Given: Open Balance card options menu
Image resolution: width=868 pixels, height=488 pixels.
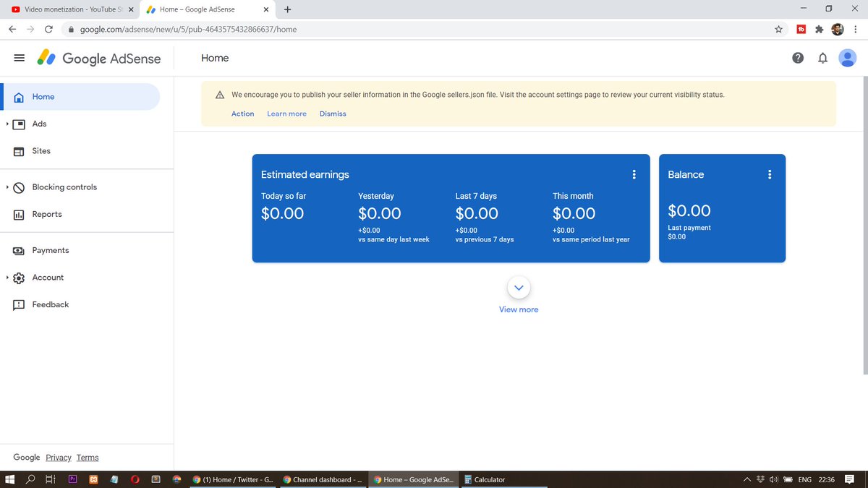Looking at the screenshot, I should (x=770, y=174).
